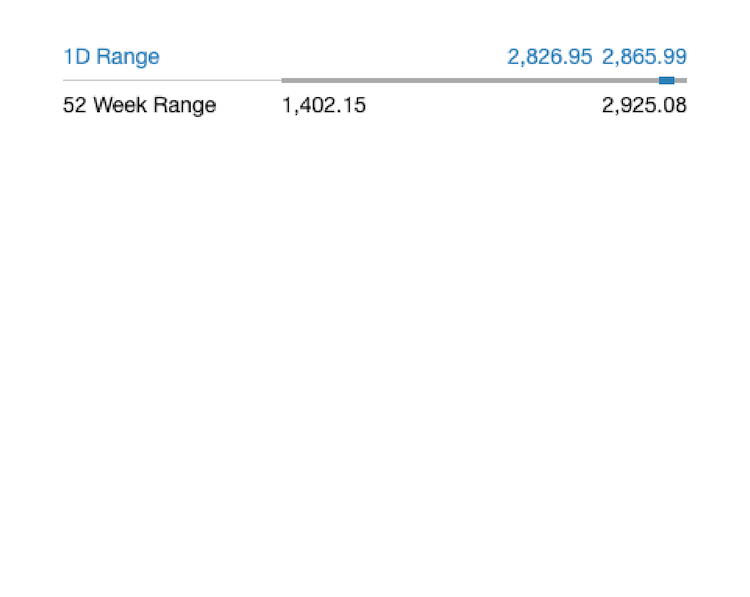Click the right end of gray range bar
Screen dimensions: 750x597
point(684,80)
